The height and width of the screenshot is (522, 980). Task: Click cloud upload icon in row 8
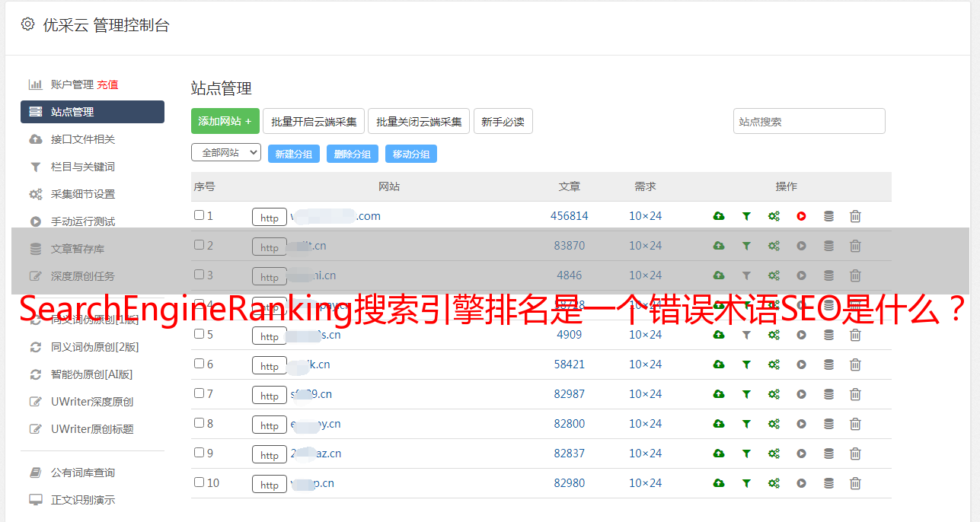[719, 424]
